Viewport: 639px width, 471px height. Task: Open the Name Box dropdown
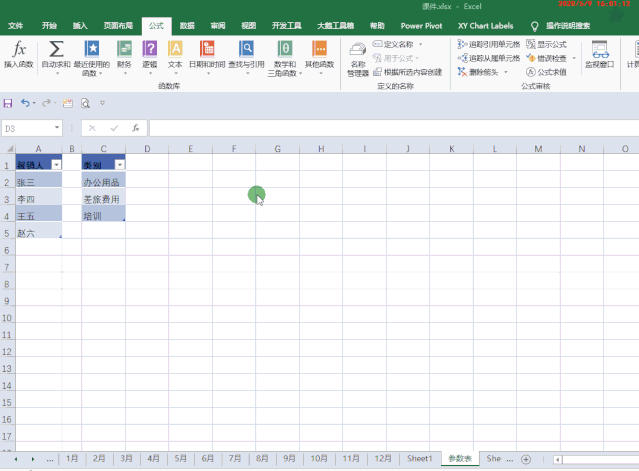point(57,128)
